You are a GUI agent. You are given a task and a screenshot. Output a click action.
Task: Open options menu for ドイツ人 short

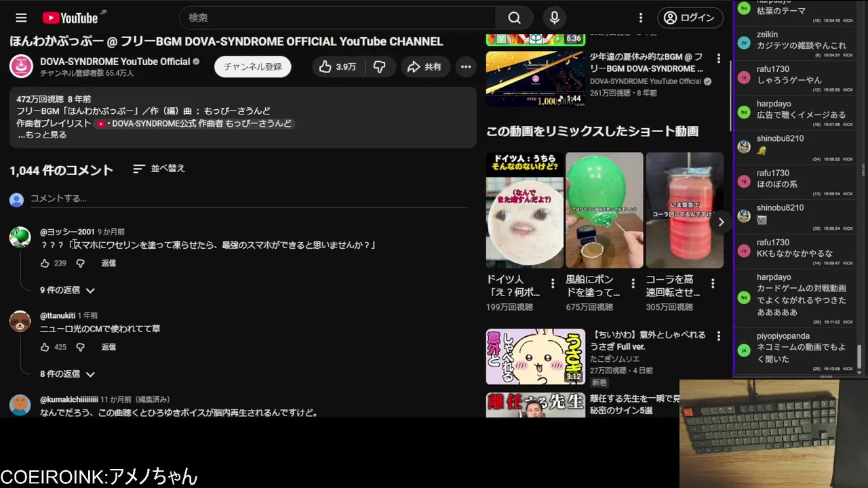(553, 283)
